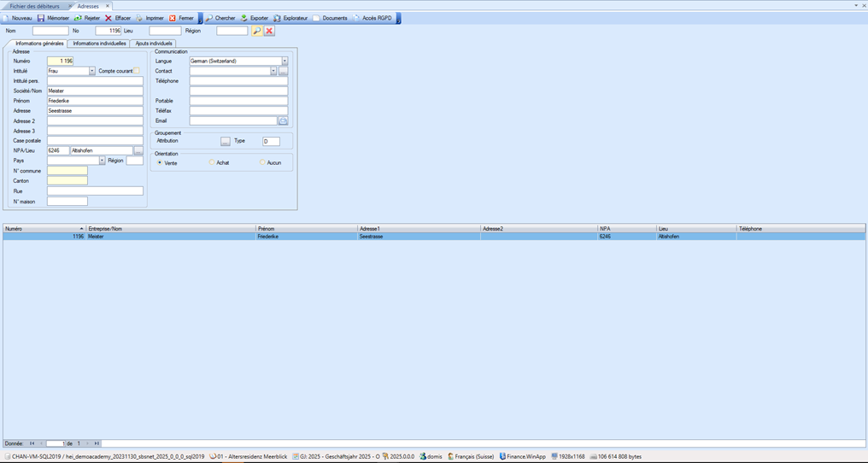Click the Français (Suisse) language status entry

pyautogui.click(x=471, y=456)
